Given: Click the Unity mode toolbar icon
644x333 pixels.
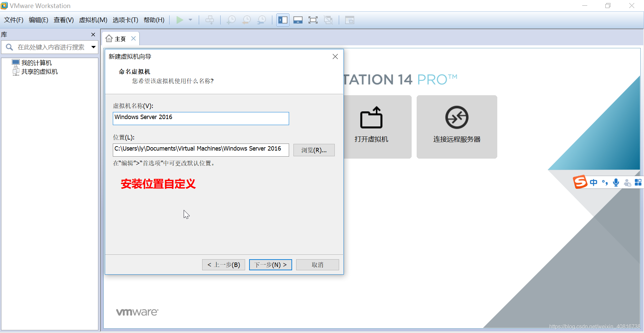Looking at the screenshot, I should point(328,20).
